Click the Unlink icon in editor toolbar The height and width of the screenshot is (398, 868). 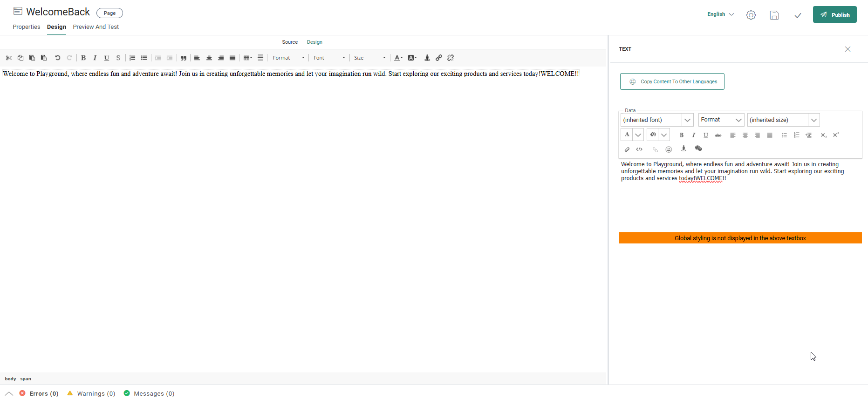[x=451, y=58]
